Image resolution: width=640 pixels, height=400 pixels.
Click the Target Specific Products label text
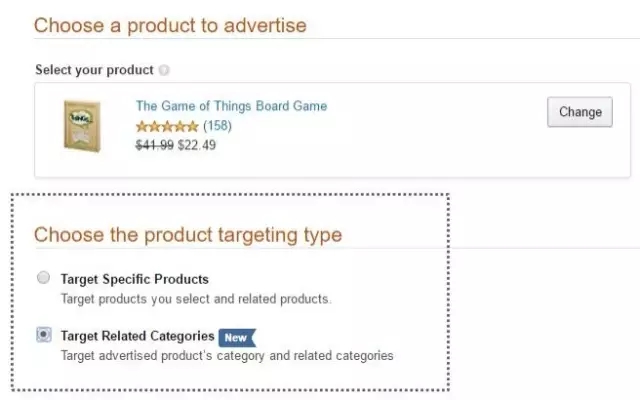click(134, 279)
